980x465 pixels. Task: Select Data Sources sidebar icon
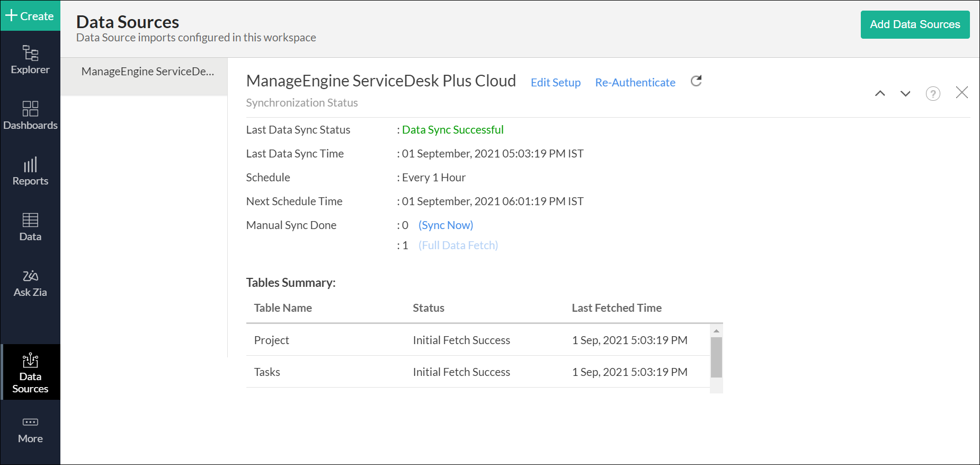point(30,373)
